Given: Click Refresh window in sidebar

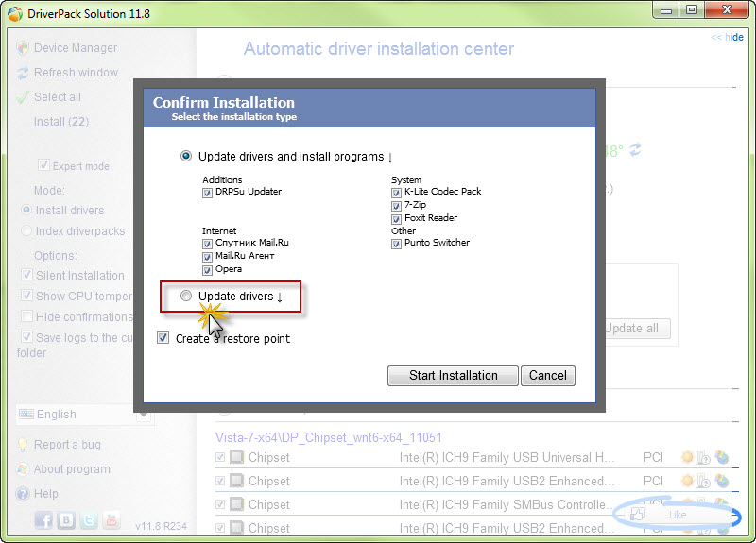Looking at the screenshot, I should pyautogui.click(x=76, y=73).
